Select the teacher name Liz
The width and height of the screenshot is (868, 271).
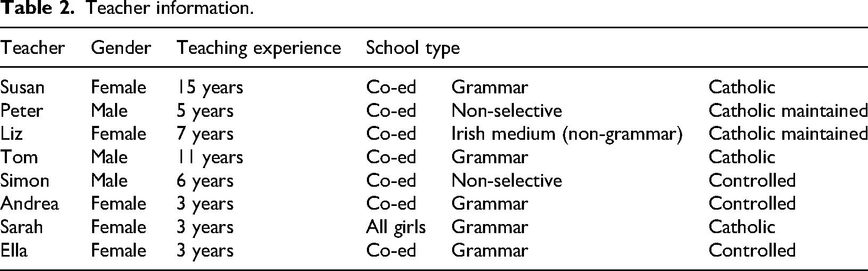click(11, 133)
